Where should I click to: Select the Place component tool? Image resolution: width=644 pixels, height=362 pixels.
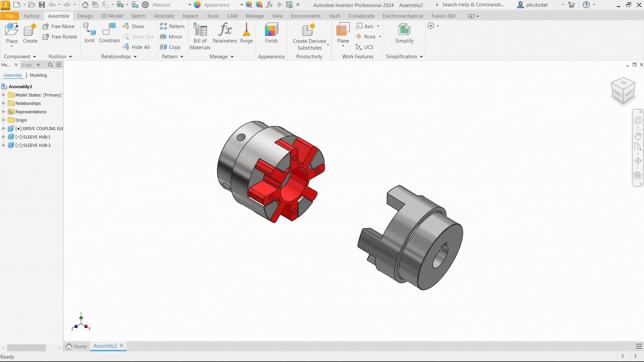pos(12,33)
